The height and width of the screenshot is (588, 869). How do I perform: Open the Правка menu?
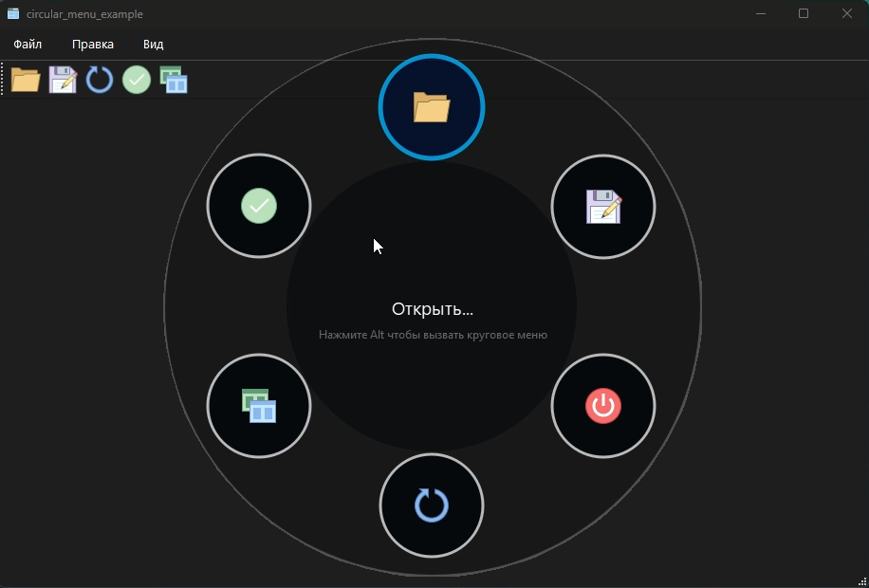point(93,45)
